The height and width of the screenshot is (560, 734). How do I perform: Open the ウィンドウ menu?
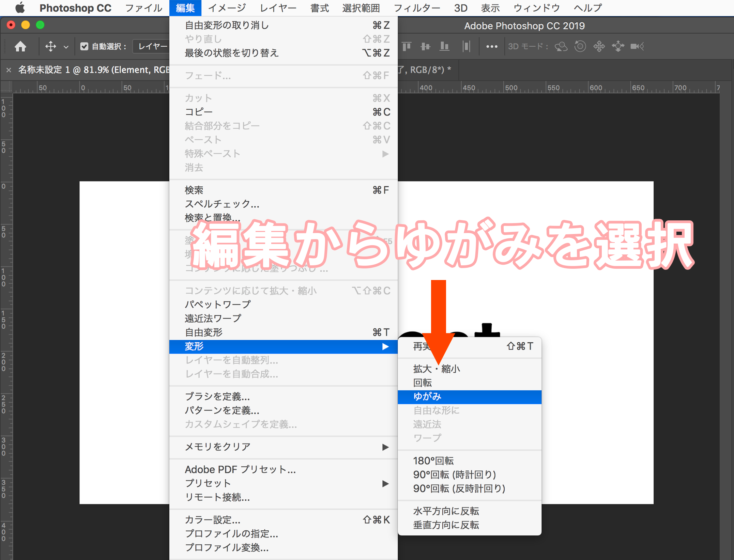(x=536, y=8)
